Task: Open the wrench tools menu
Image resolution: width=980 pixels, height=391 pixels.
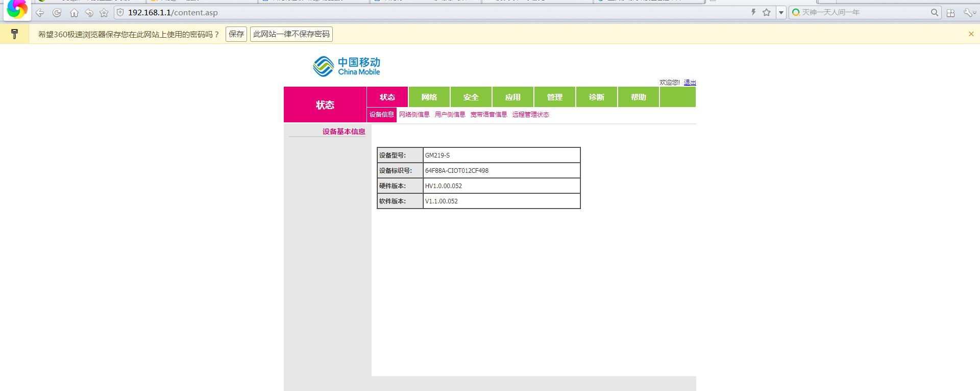Action: (x=968, y=13)
